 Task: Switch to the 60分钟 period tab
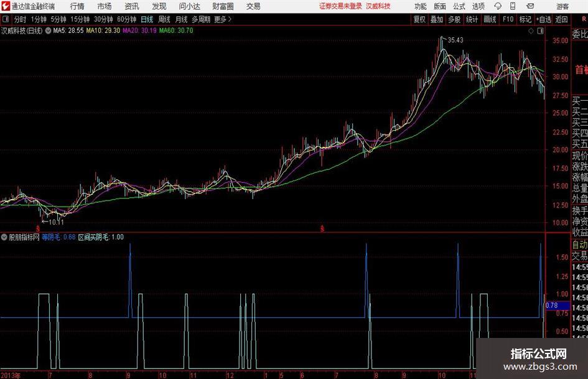127,19
